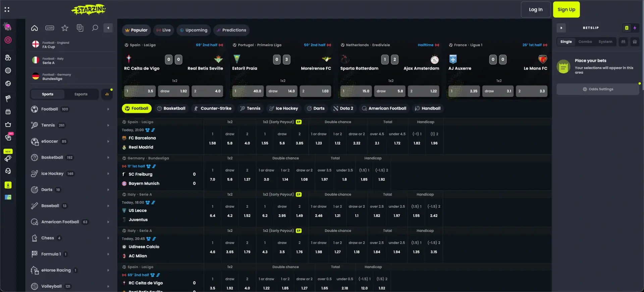Expand the eSoccer sports category
The height and width of the screenshot is (292, 644).
[x=70, y=141]
